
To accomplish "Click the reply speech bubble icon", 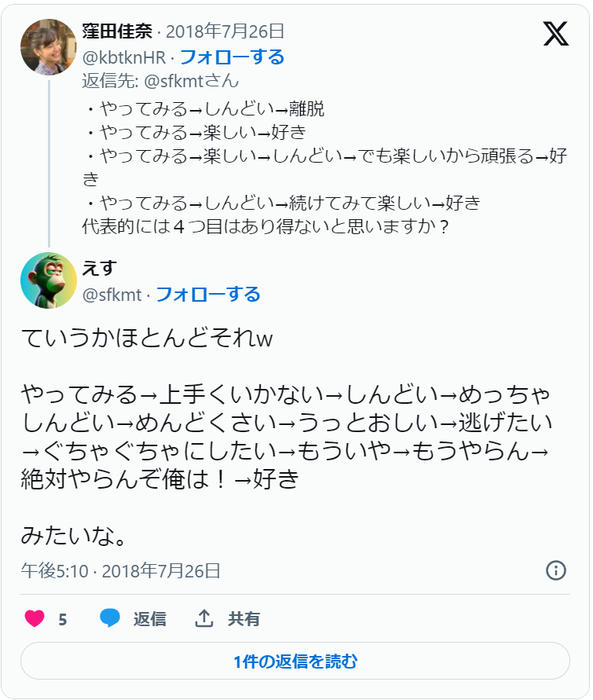I will [110, 619].
